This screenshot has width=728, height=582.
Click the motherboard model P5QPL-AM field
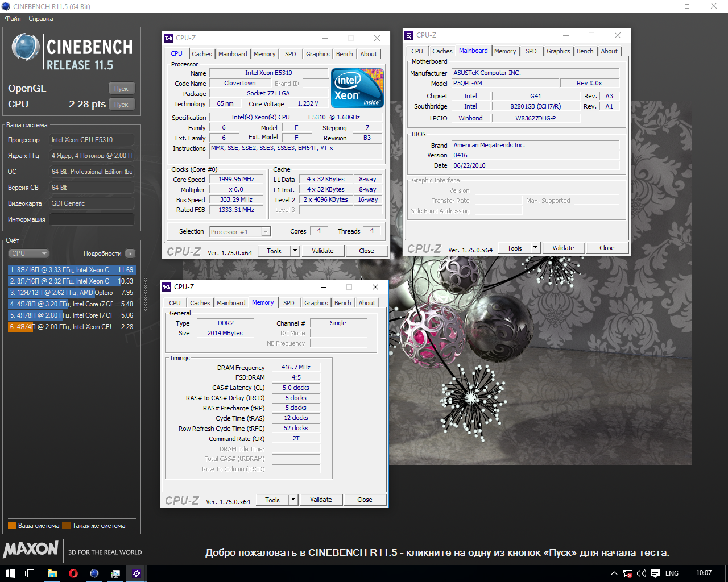[x=505, y=83]
